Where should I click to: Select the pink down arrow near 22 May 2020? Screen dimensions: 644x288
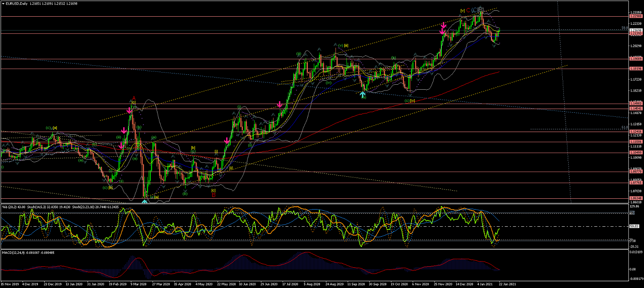tap(227, 140)
